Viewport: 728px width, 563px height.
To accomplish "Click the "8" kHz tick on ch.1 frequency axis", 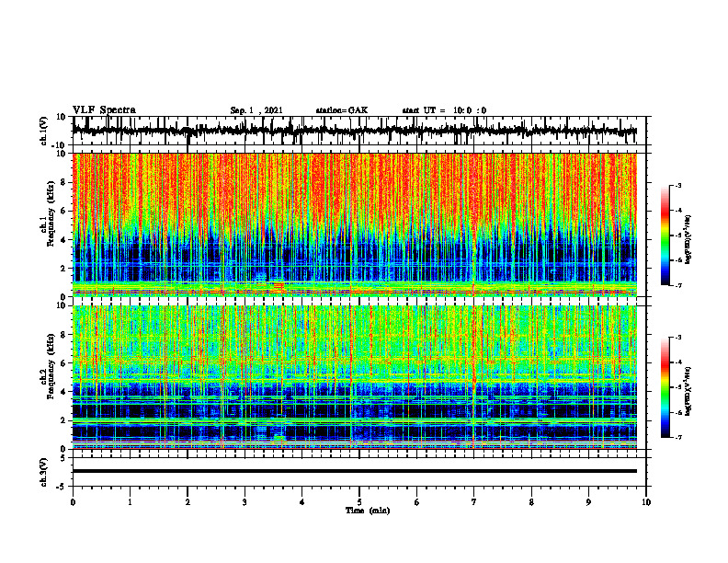I will point(63,182).
